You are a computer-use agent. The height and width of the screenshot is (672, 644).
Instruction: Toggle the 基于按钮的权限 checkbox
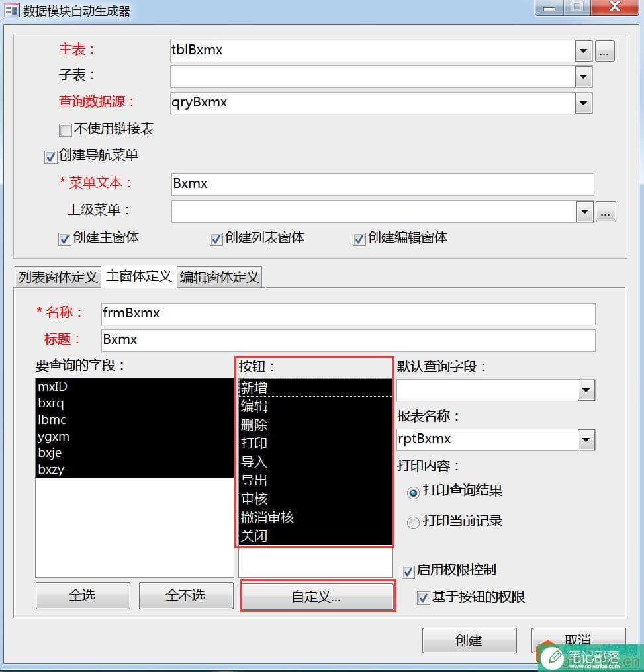pos(423,598)
